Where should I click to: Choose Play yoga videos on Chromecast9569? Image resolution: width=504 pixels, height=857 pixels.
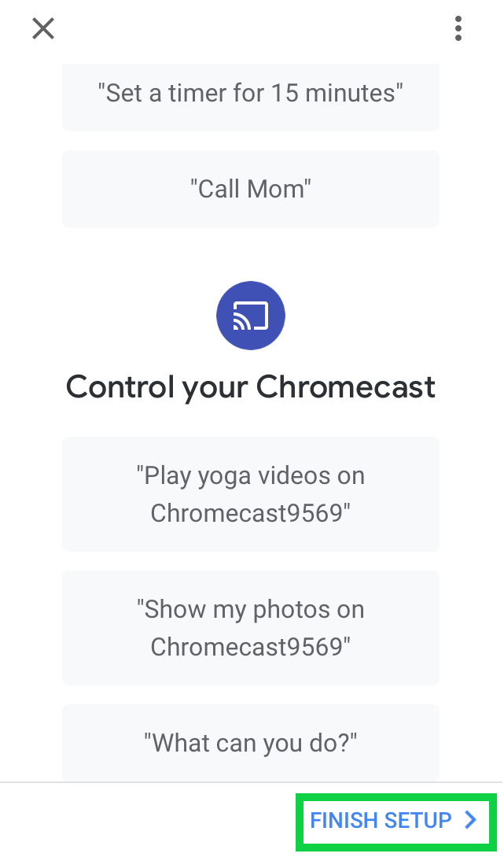click(x=250, y=494)
